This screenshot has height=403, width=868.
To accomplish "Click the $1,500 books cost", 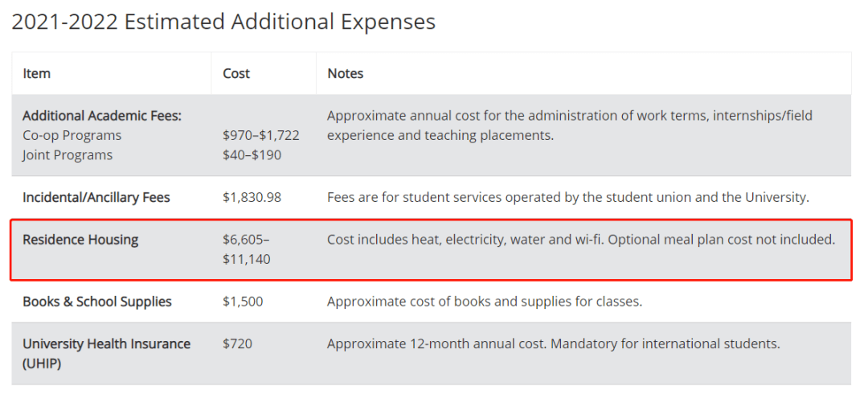I will coord(243,302).
